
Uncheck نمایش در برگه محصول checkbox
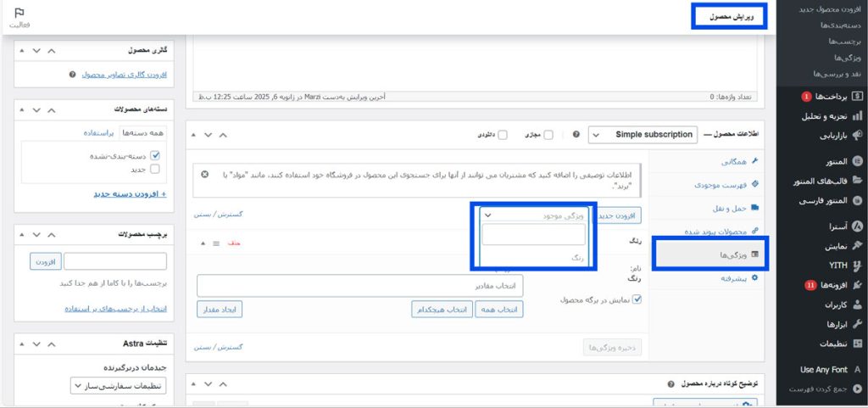(x=637, y=299)
